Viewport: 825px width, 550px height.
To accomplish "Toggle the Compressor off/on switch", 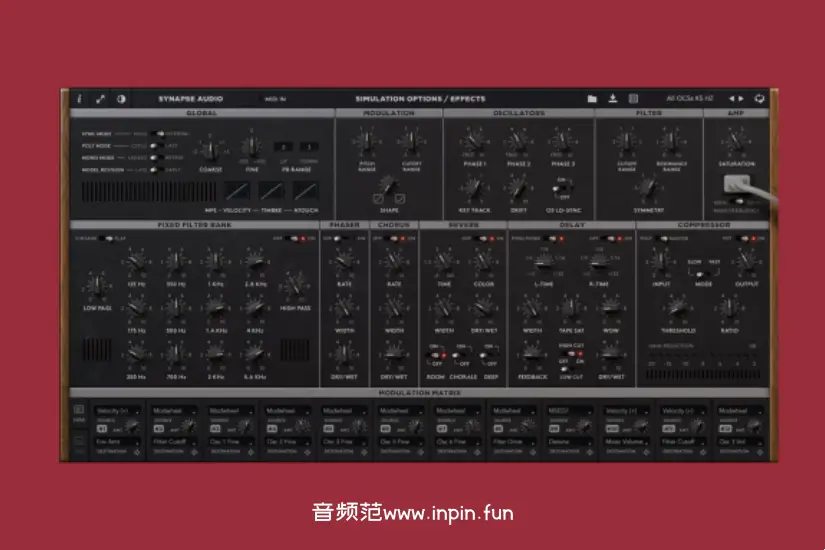I will click(744, 238).
